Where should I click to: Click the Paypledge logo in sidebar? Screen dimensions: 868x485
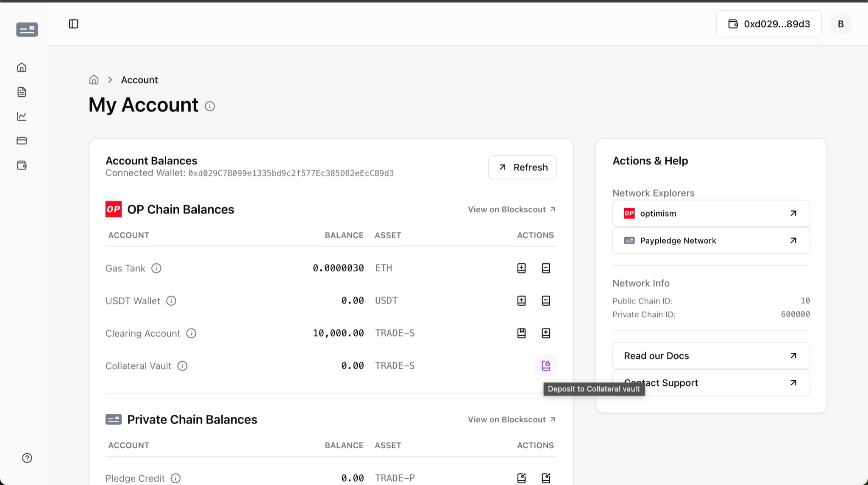27,29
